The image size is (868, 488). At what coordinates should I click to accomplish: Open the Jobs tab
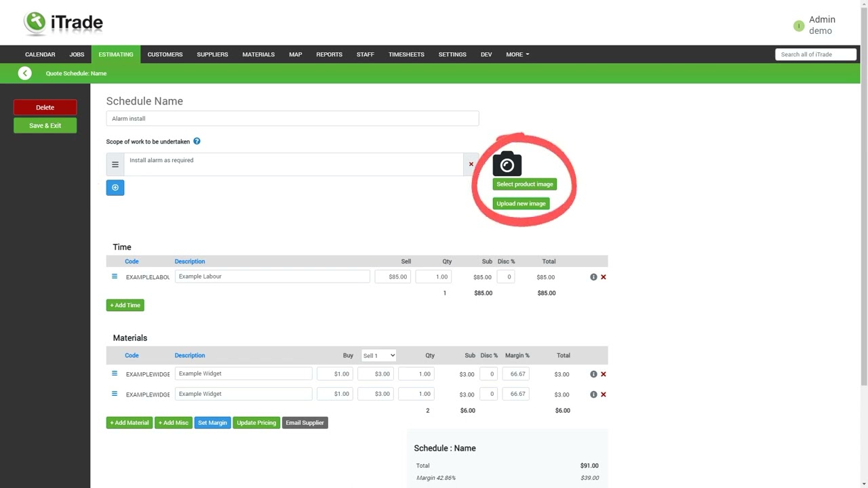pos(77,54)
